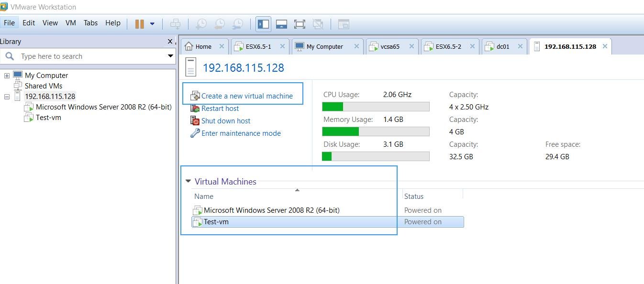Click the orange Suspend/Pause toolbar button
This screenshot has height=284, width=644.
[x=140, y=24]
